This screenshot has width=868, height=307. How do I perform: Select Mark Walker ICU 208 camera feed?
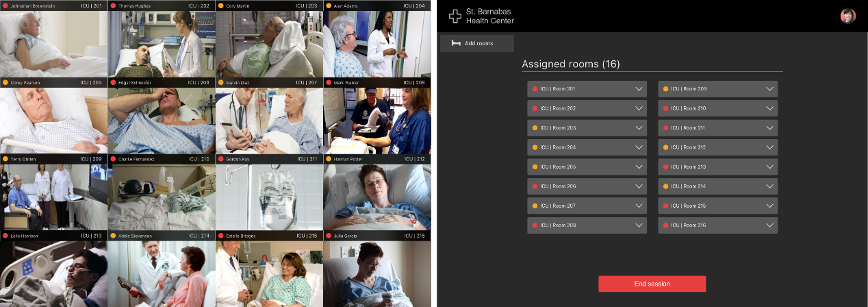pyautogui.click(x=377, y=116)
